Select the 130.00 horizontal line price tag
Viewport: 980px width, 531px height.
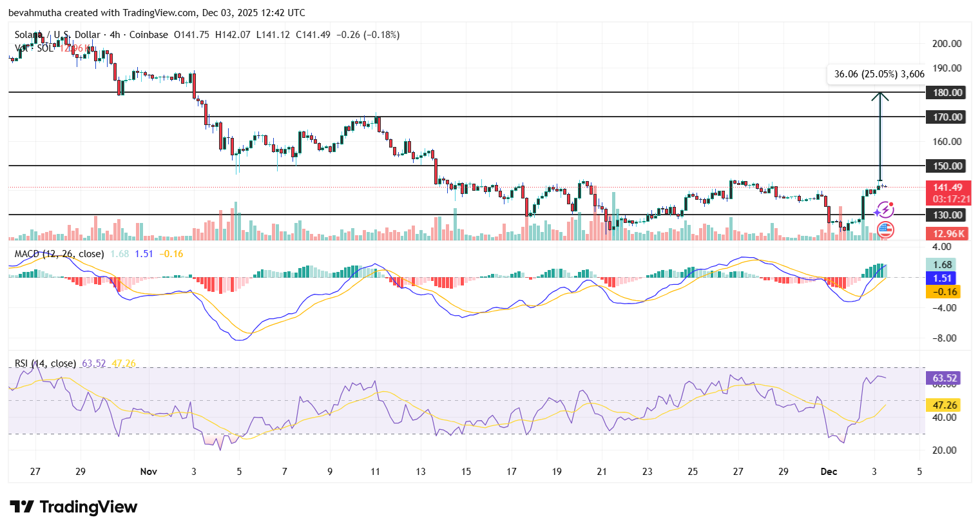point(947,215)
